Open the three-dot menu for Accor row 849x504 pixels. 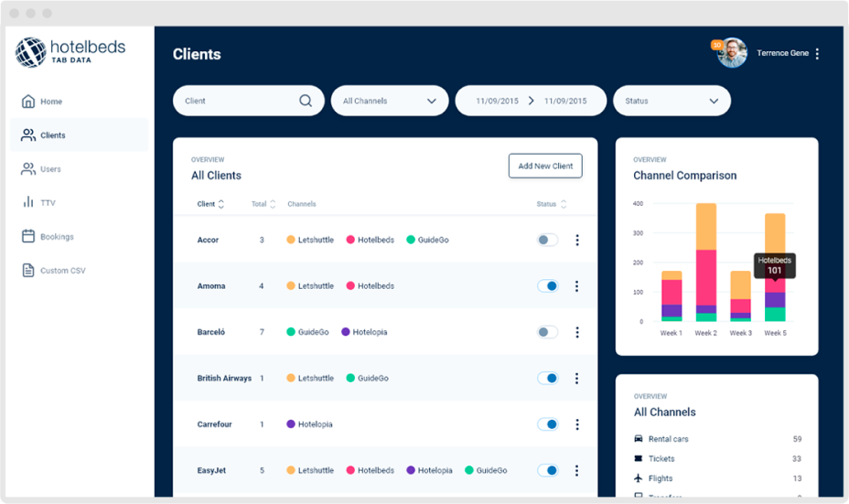click(576, 241)
